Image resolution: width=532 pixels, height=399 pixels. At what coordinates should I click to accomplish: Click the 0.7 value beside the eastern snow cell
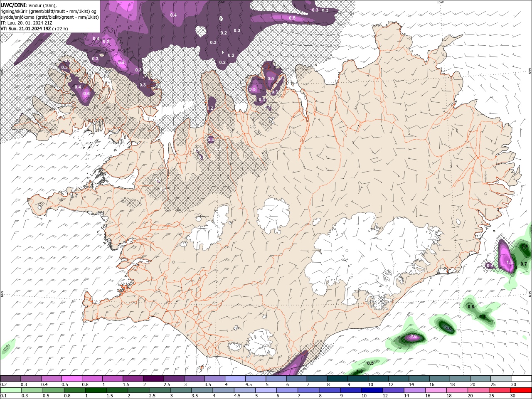click(x=524, y=264)
